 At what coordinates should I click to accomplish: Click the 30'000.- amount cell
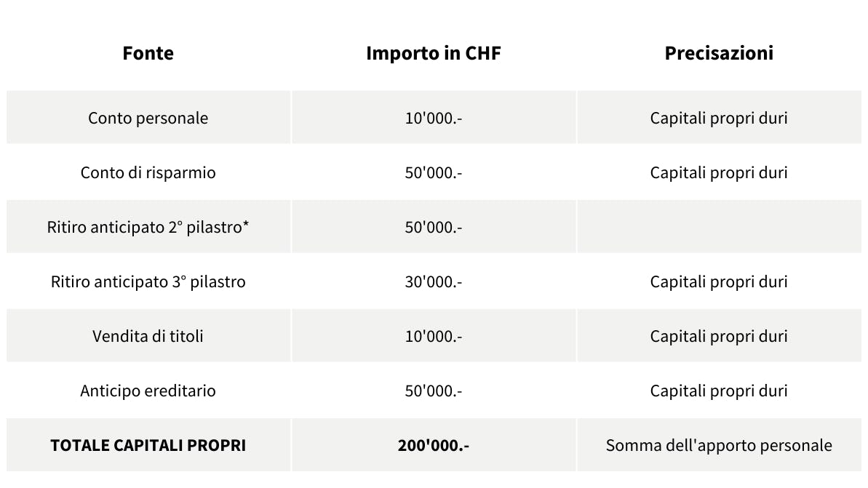(x=433, y=281)
